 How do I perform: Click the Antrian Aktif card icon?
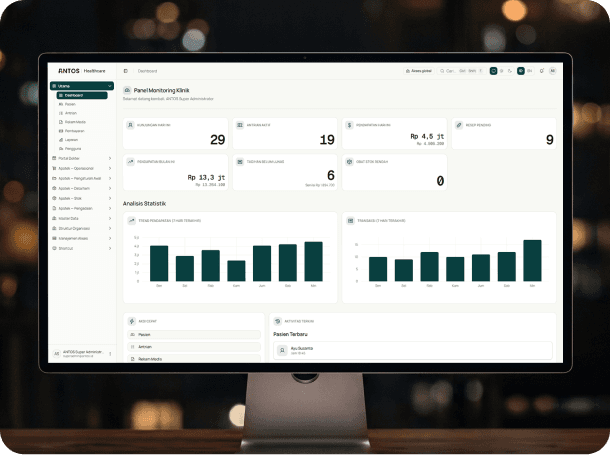tap(240, 125)
